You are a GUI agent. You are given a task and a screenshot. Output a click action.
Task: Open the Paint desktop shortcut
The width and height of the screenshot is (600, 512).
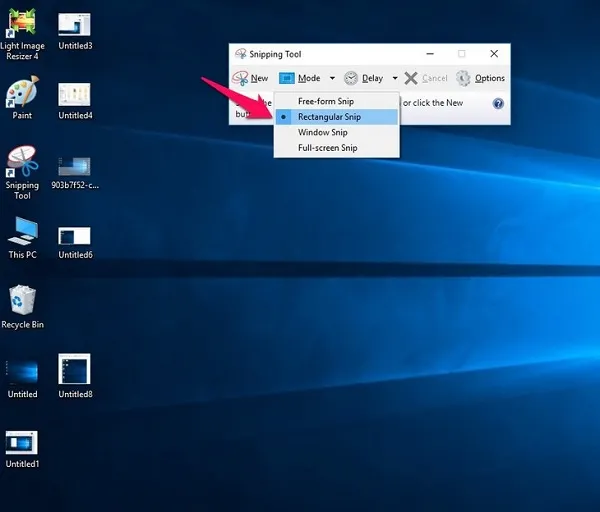pyautogui.click(x=22, y=94)
